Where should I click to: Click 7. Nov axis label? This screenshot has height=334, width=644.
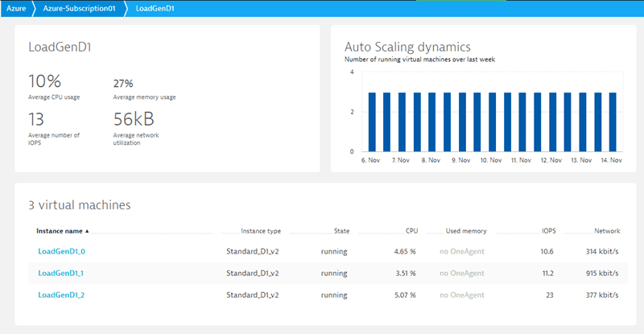400,160
